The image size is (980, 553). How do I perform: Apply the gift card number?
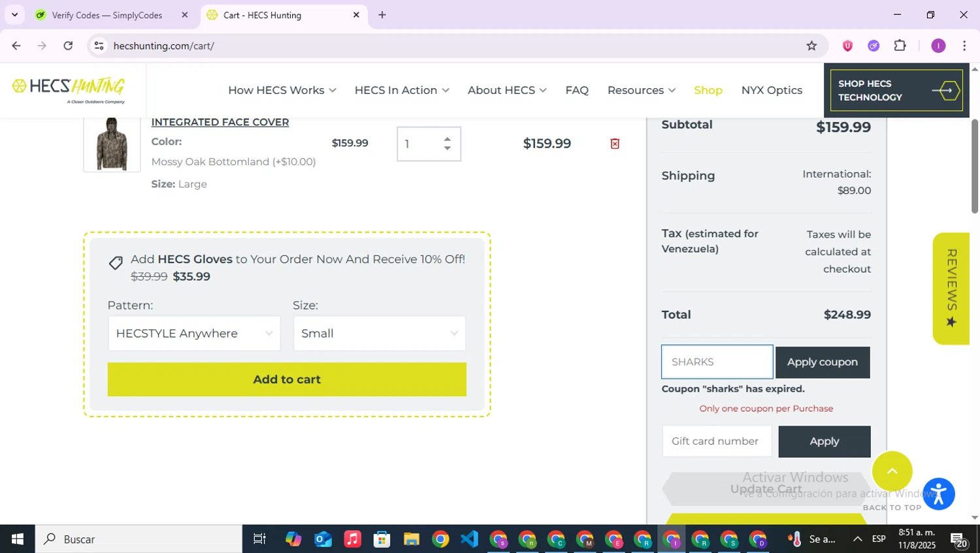pyautogui.click(x=825, y=441)
